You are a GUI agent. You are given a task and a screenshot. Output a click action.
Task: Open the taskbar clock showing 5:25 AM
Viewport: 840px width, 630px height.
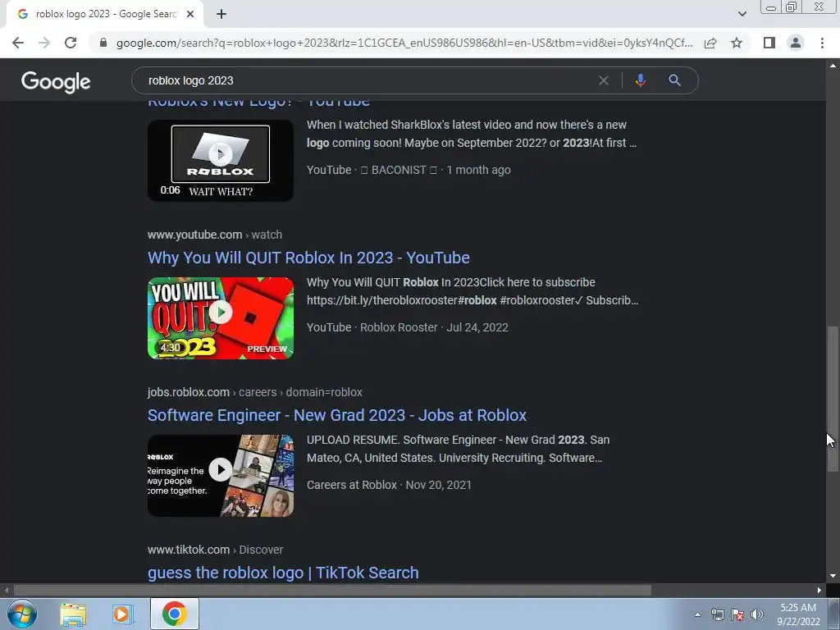click(x=798, y=614)
